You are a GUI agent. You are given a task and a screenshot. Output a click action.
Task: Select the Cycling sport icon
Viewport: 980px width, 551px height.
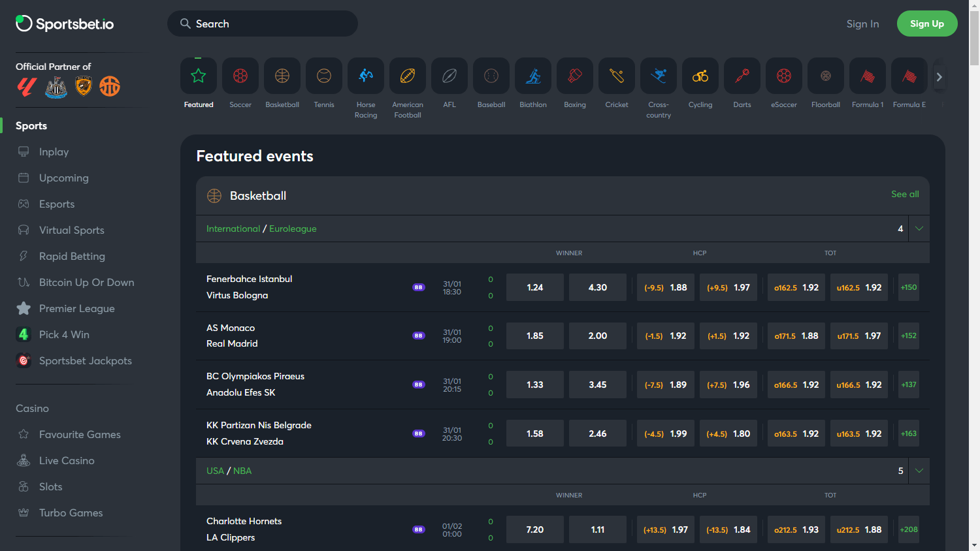click(x=700, y=76)
